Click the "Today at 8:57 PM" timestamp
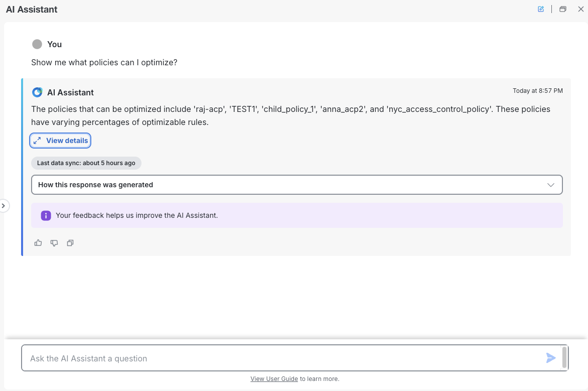 click(537, 91)
